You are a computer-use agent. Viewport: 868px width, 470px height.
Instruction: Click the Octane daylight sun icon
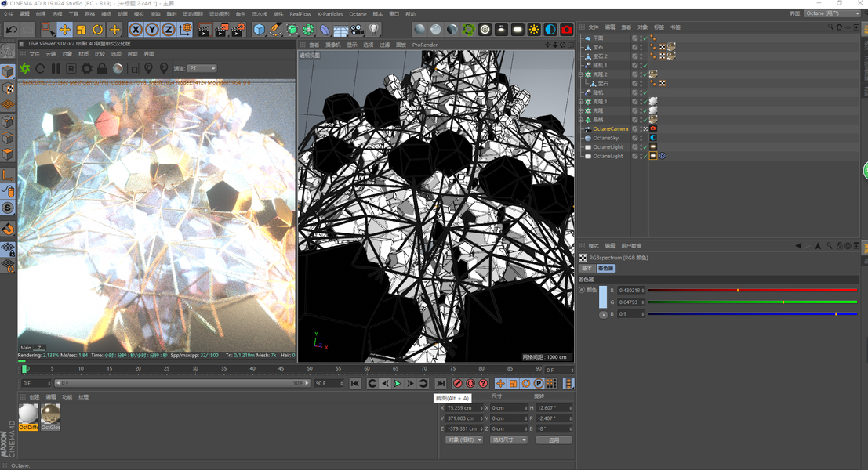[534, 29]
